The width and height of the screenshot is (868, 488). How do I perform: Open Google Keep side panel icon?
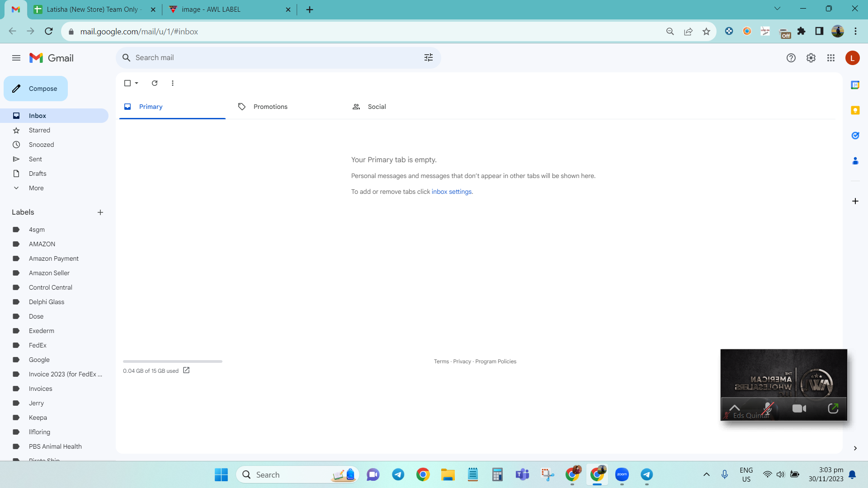855,110
